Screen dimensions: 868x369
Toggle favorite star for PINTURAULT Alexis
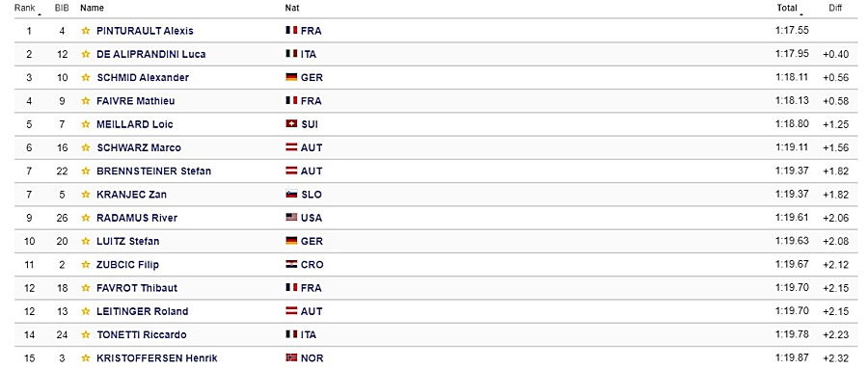[85, 31]
